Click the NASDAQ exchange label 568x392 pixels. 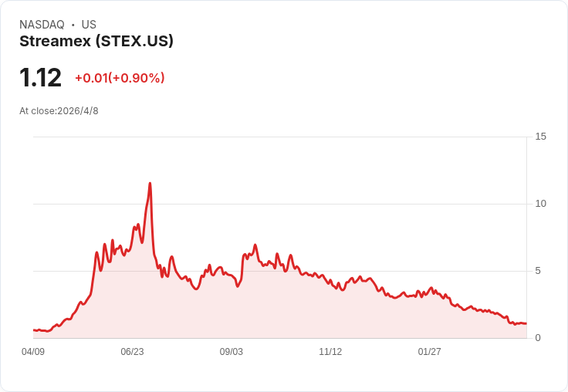point(42,24)
